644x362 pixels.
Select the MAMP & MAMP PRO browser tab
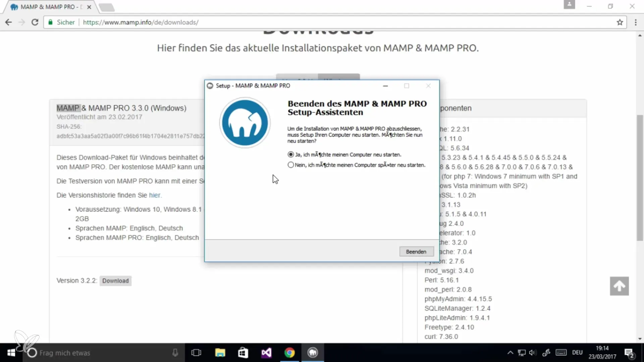pyautogui.click(x=50, y=7)
